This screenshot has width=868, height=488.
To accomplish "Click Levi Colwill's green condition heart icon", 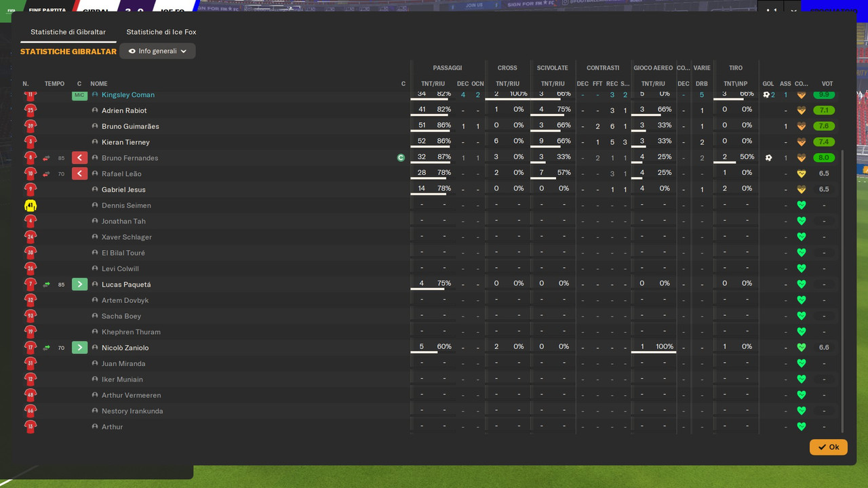I will [x=801, y=268].
